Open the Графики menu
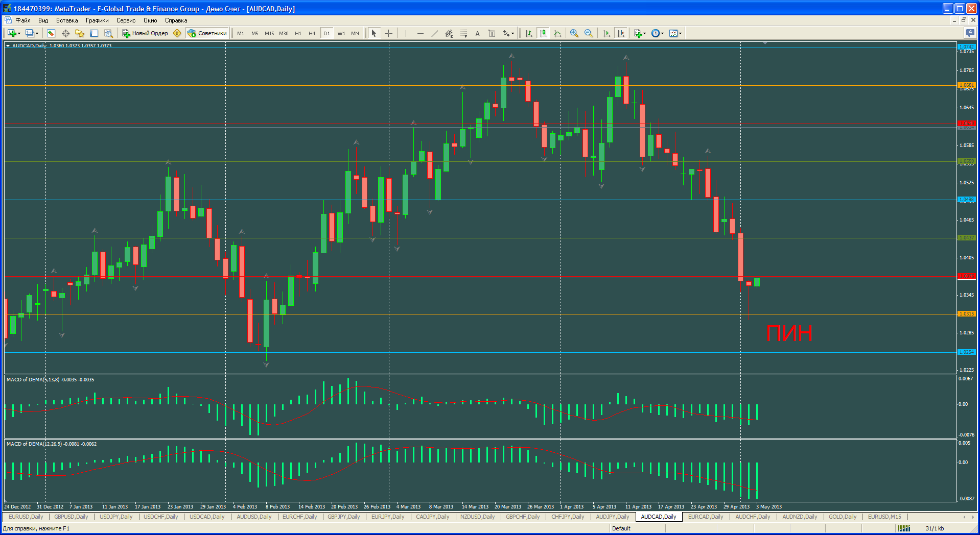Viewport: 980px width, 535px height. pos(97,20)
